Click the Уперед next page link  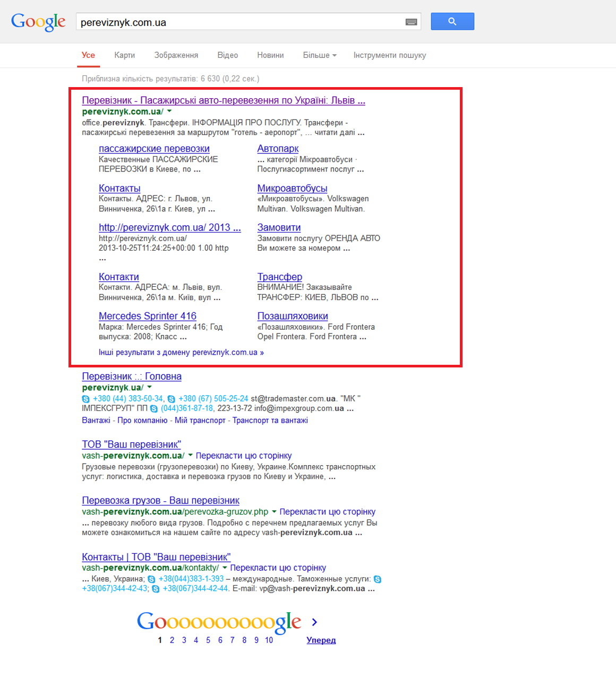click(321, 640)
